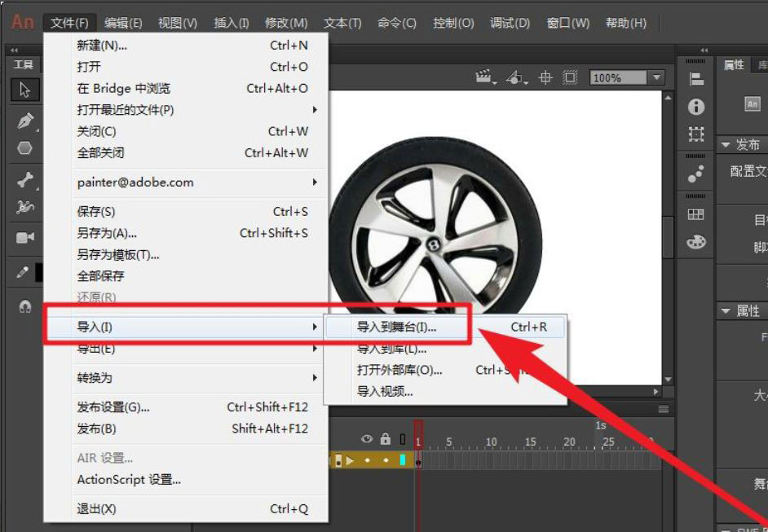The width and height of the screenshot is (768, 532).
Task: Switch to the 属性 panel tab
Action: point(734,64)
